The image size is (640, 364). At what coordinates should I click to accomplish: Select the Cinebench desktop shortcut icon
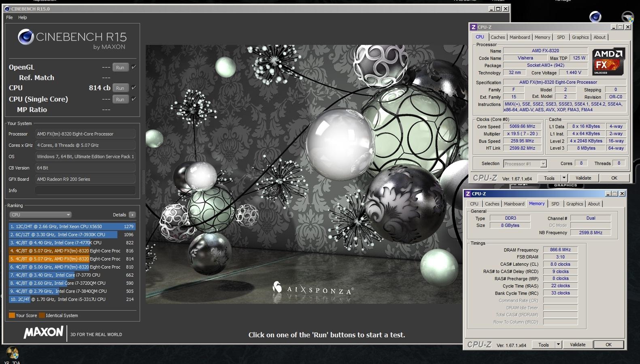[595, 17]
